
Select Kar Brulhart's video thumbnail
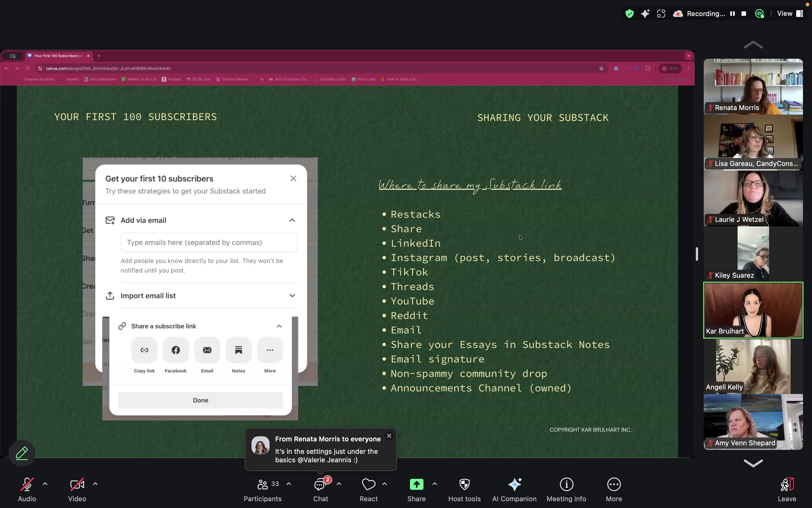[753, 310]
